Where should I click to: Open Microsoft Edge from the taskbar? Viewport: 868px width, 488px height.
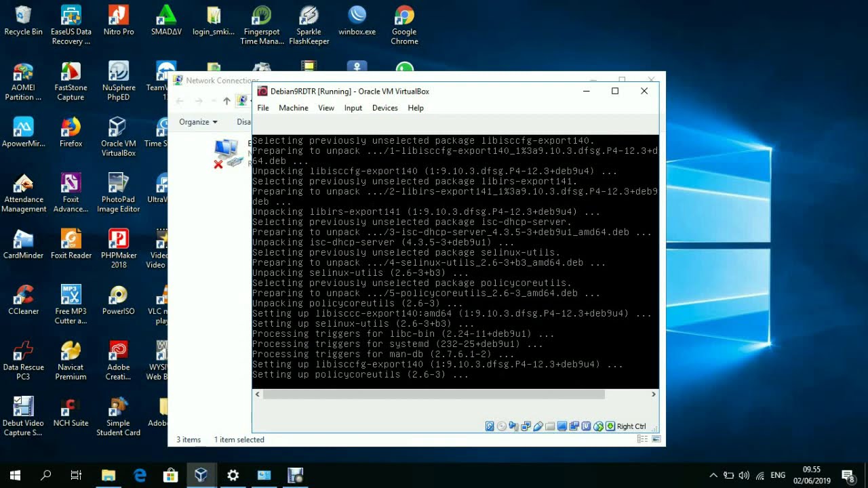click(x=140, y=475)
